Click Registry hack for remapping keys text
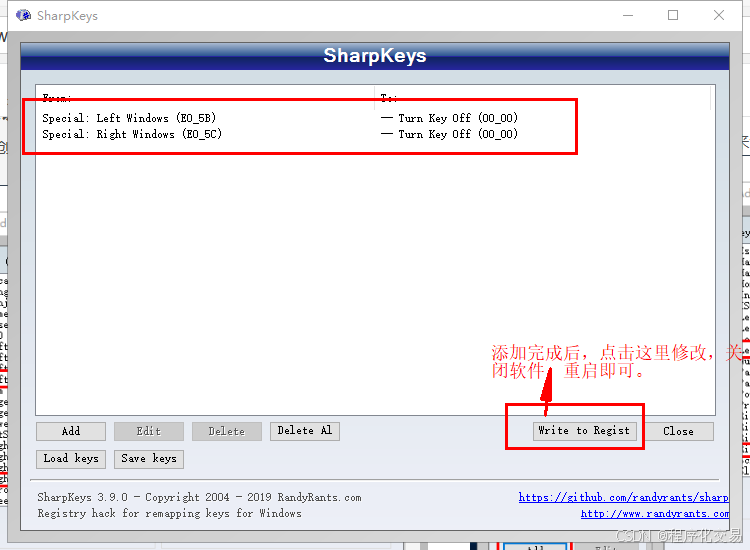750x550 pixels. [170, 514]
